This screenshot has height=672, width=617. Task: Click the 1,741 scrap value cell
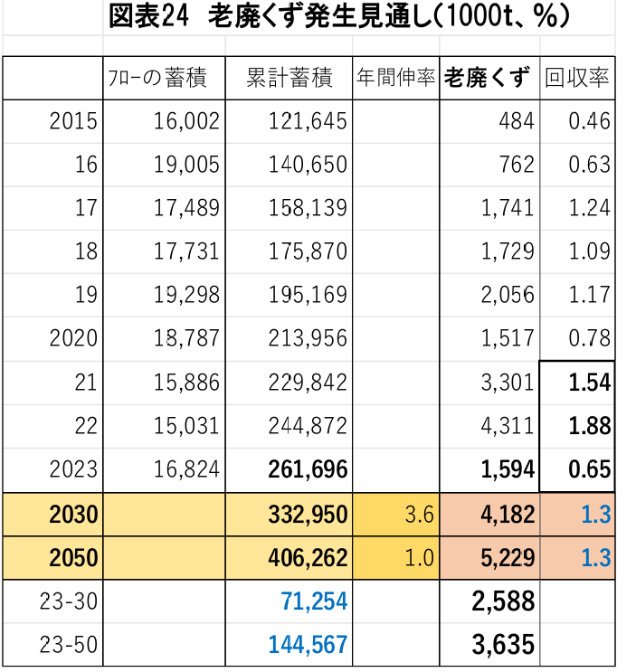coord(489,208)
